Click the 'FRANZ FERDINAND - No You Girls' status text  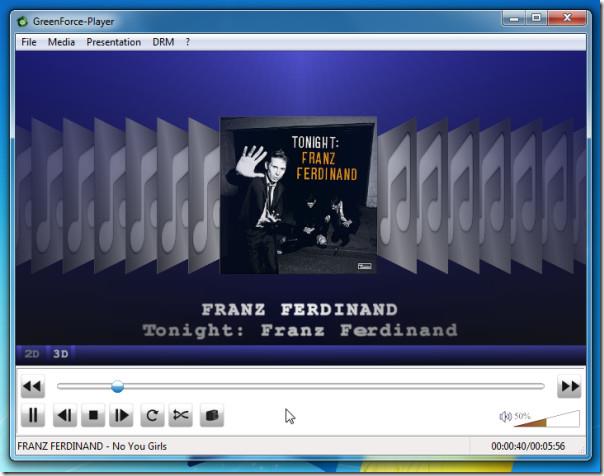tap(92, 446)
